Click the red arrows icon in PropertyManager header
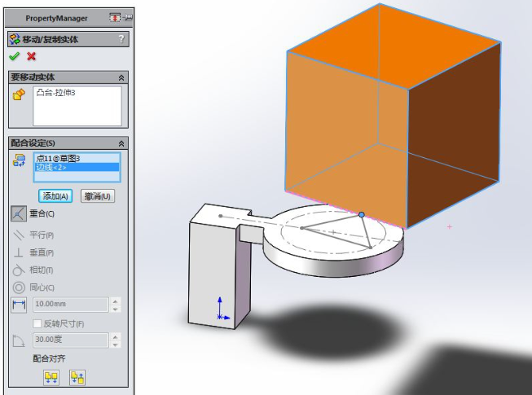 (x=115, y=17)
